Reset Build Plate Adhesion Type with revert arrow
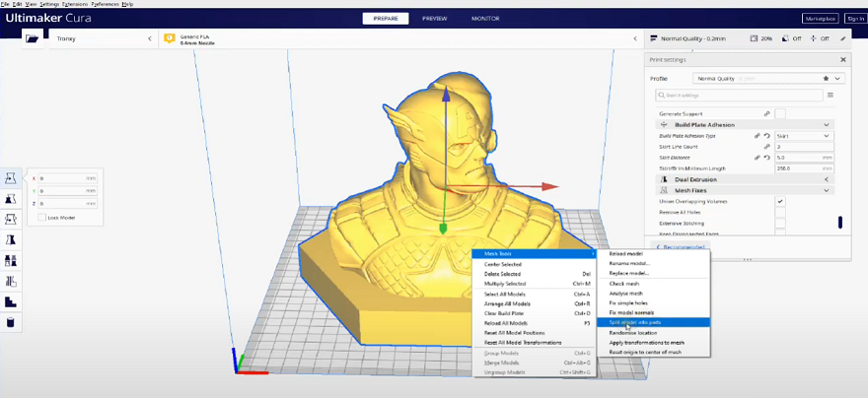Viewport: 868px width, 398px height. [766, 135]
